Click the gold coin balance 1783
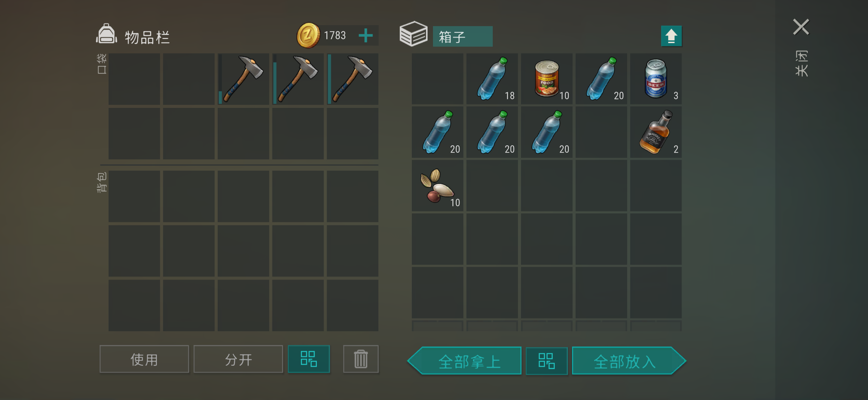The height and width of the screenshot is (400, 868). (335, 35)
